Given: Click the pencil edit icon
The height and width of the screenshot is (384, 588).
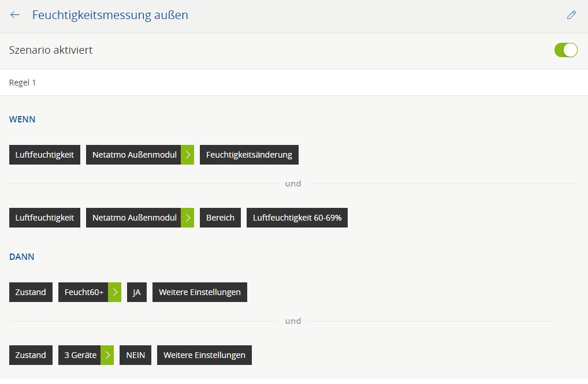Looking at the screenshot, I should 571,15.
